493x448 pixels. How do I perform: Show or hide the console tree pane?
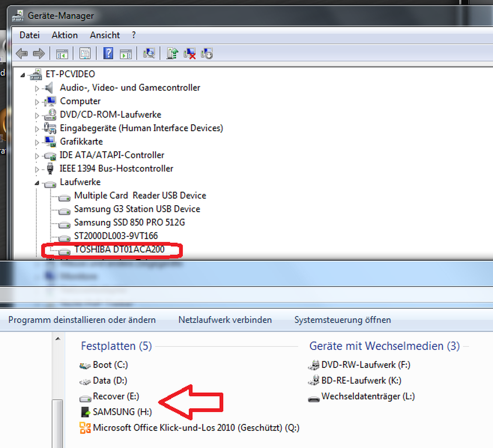coord(62,54)
